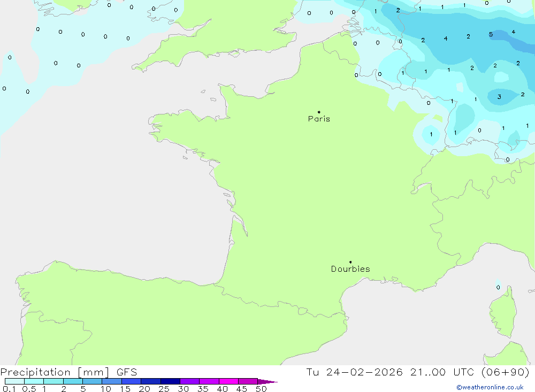Click the '15' legend scale label
535x392 pixels.
coord(125,389)
